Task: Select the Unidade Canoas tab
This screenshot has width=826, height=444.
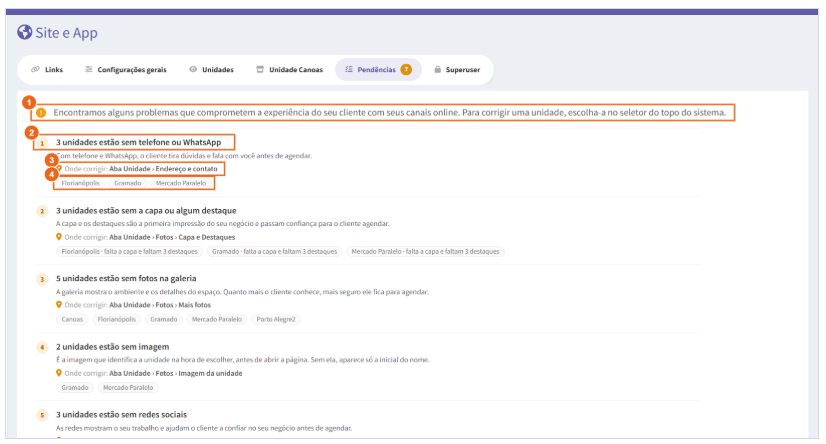Action: pyautogui.click(x=289, y=70)
